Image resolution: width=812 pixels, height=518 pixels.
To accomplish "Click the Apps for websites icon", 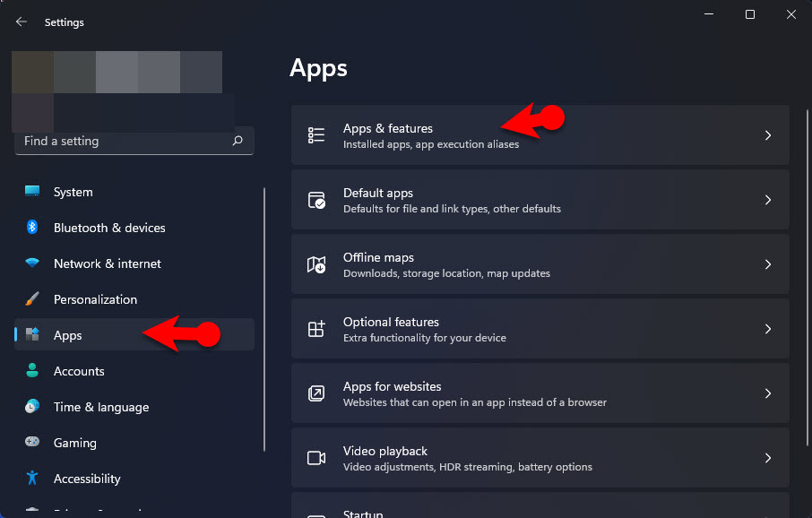I will 316,393.
